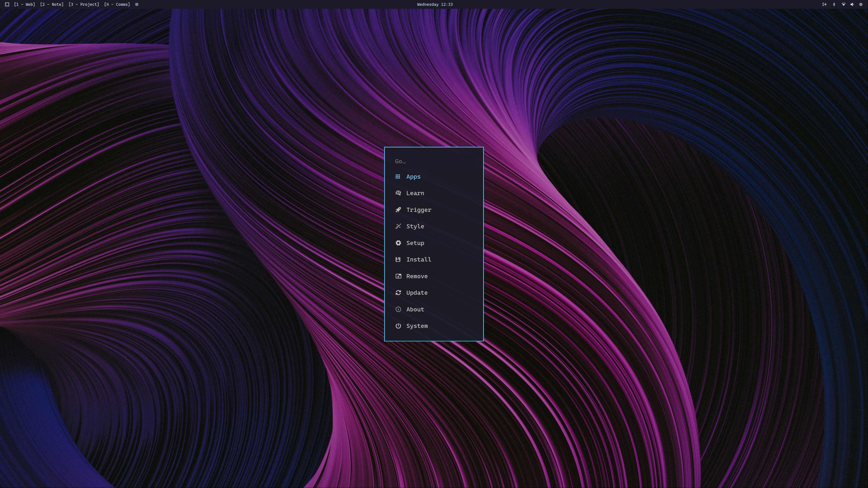Focus the Go… search field
The image size is (868, 488).
[x=434, y=161]
